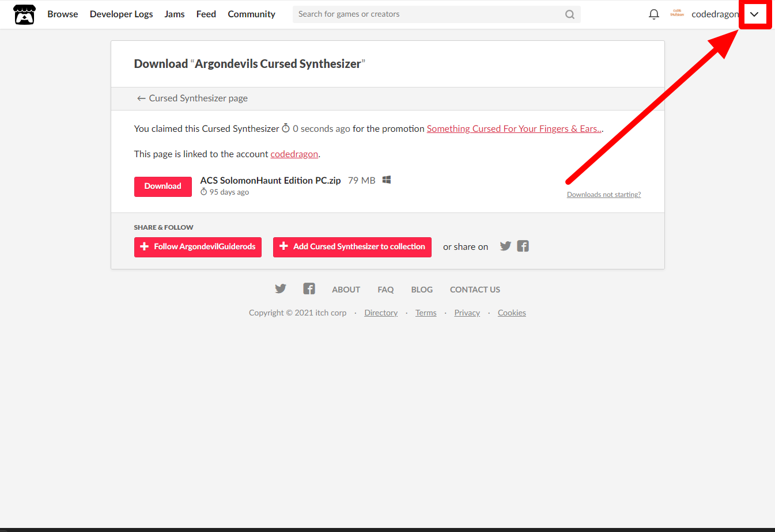Go to the Jams section

[175, 14]
